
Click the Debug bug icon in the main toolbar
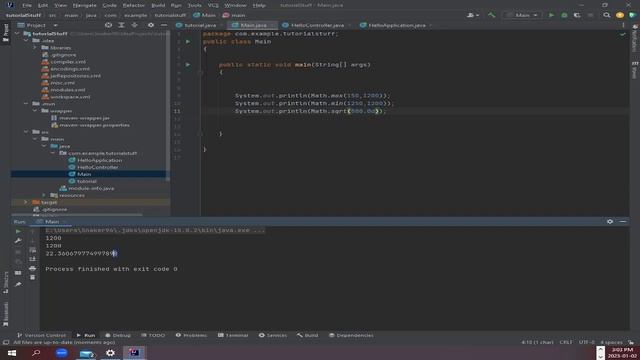[564, 15]
